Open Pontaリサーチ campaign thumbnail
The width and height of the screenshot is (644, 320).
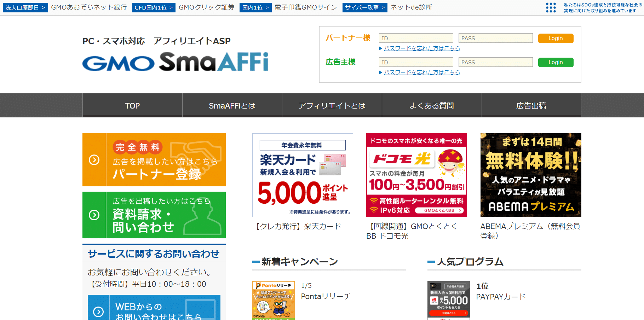click(274, 301)
